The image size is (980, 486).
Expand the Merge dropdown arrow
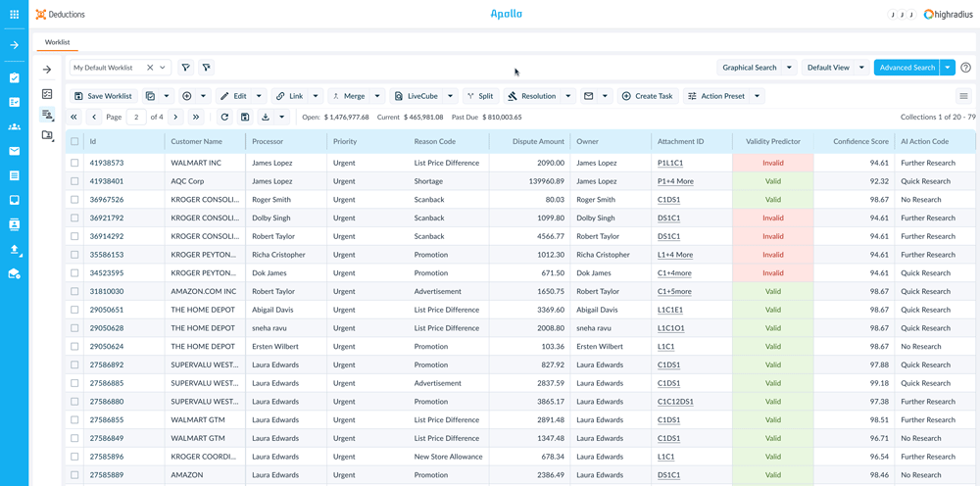[x=377, y=96]
